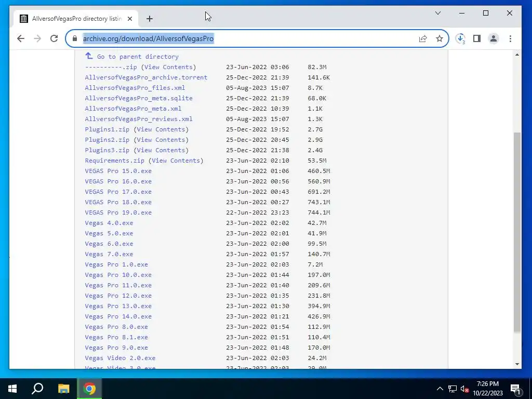Image resolution: width=532 pixels, height=399 pixels.
Task: Download VEGAS Pro 15.0.exe
Action: point(118,171)
